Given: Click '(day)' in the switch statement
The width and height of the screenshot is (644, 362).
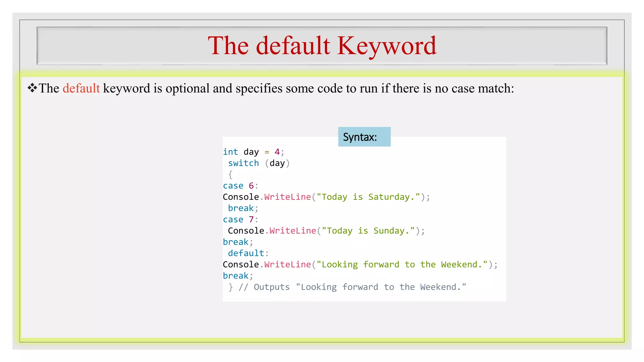Looking at the screenshot, I should [277, 163].
